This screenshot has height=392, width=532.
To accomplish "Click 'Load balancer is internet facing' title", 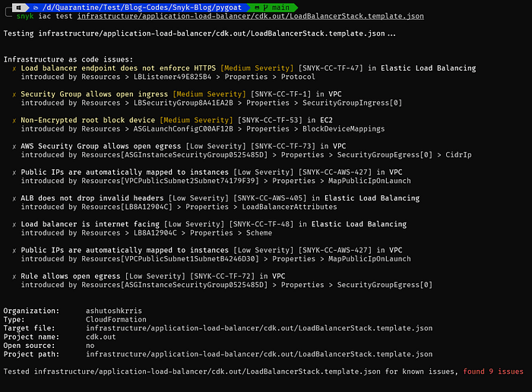I will point(90,224).
